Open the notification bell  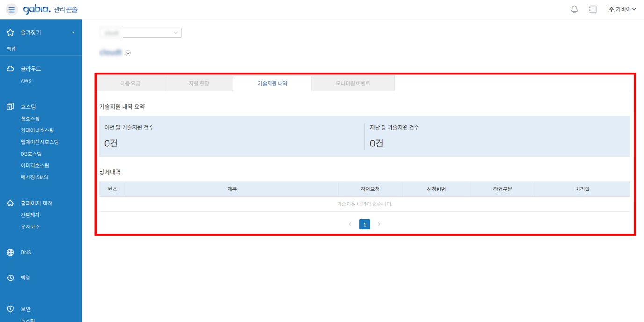pos(574,9)
